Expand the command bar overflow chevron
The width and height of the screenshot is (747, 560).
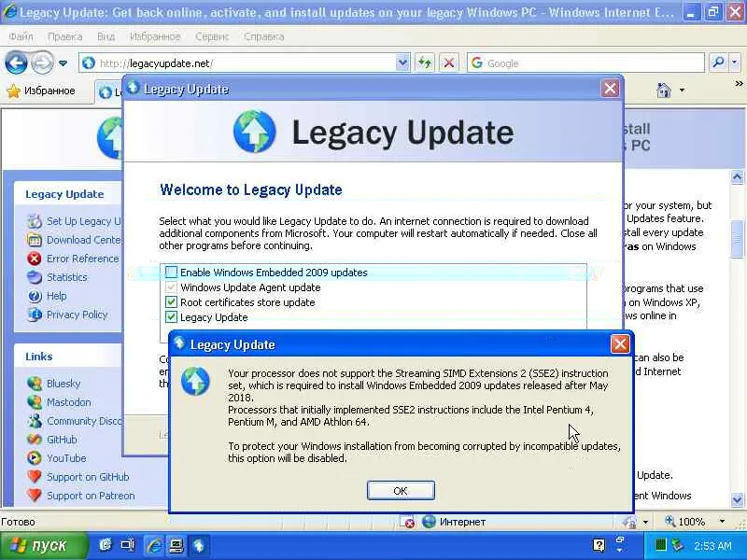[x=739, y=84]
